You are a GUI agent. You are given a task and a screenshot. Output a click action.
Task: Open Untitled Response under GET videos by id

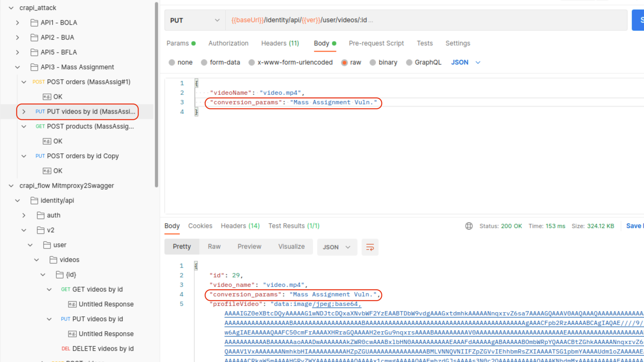click(106, 304)
